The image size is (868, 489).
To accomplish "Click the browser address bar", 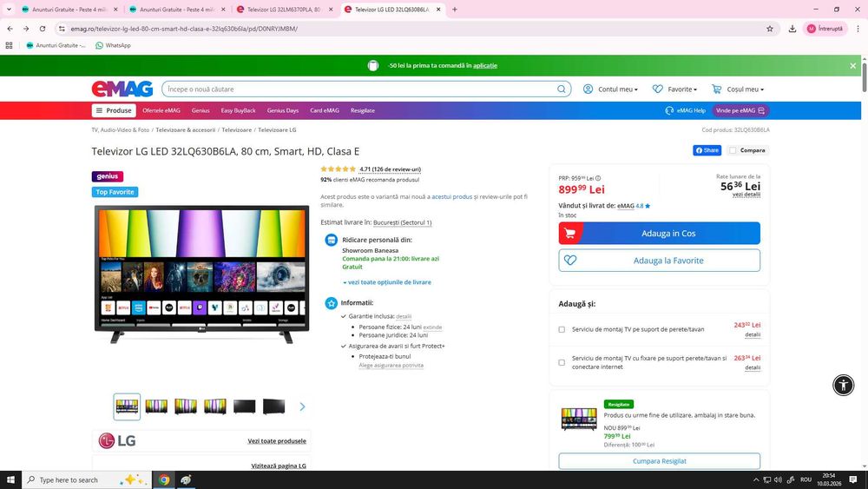I will point(415,29).
